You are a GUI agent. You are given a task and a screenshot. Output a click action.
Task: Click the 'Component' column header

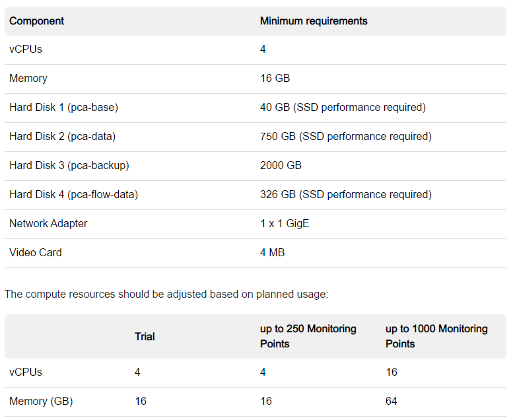click(37, 21)
